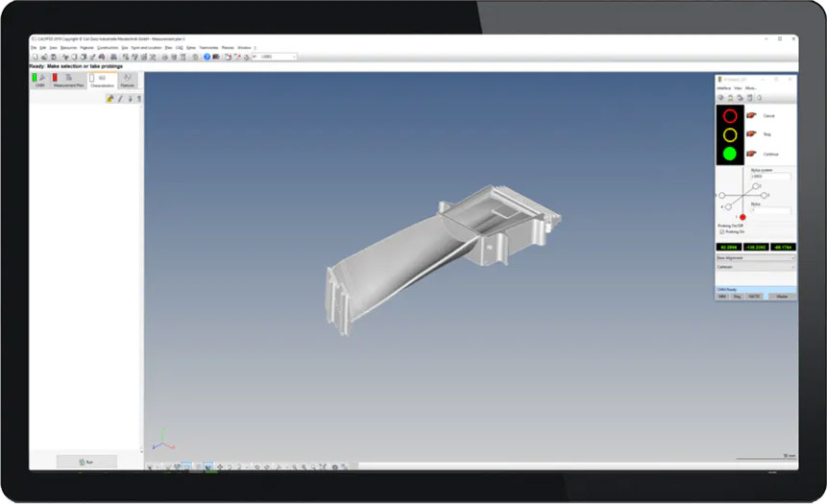Open the Base Alignment dropdown
Screen dimensions: 827x504
[x=755, y=258]
